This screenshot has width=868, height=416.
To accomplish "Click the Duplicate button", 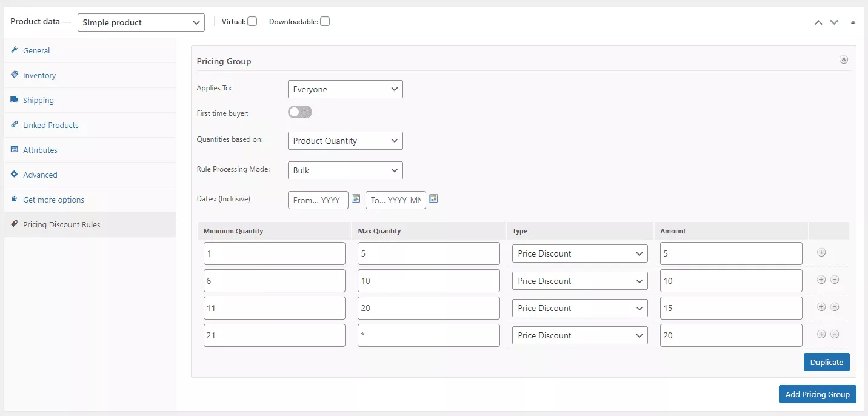I will (827, 362).
